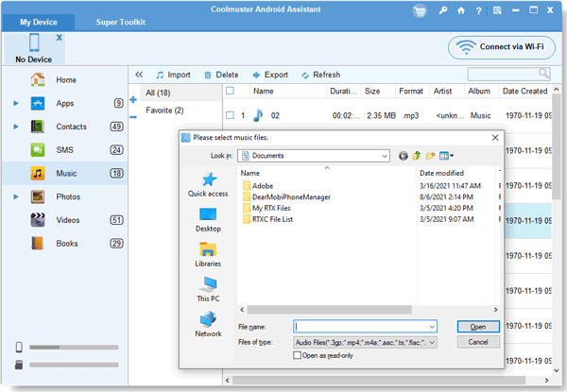Click the key registration icon

(443, 10)
